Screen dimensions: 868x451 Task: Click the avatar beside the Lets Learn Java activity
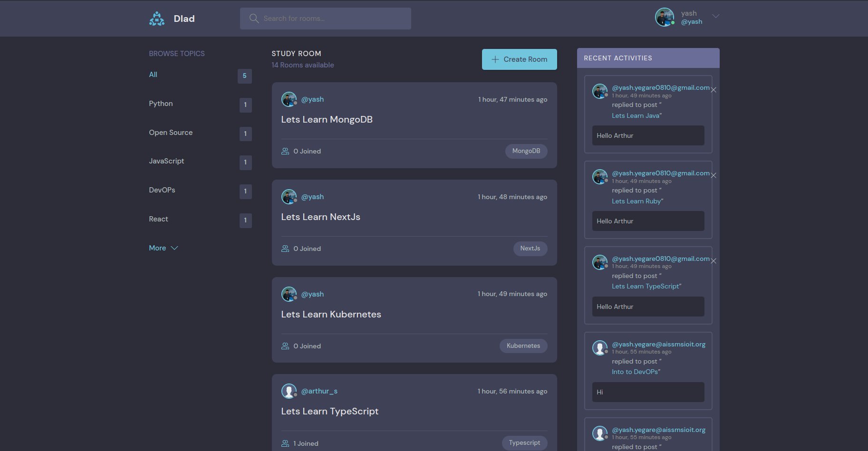600,91
